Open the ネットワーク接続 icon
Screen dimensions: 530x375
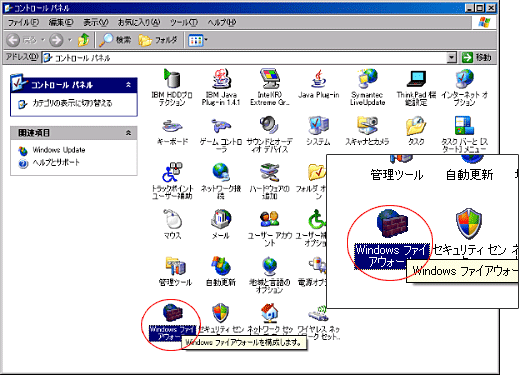221,172
